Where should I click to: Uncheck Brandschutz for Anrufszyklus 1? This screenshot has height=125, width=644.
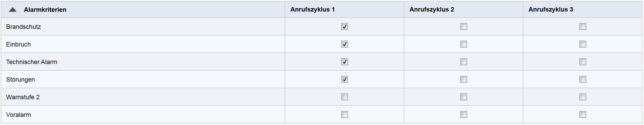[344, 27]
